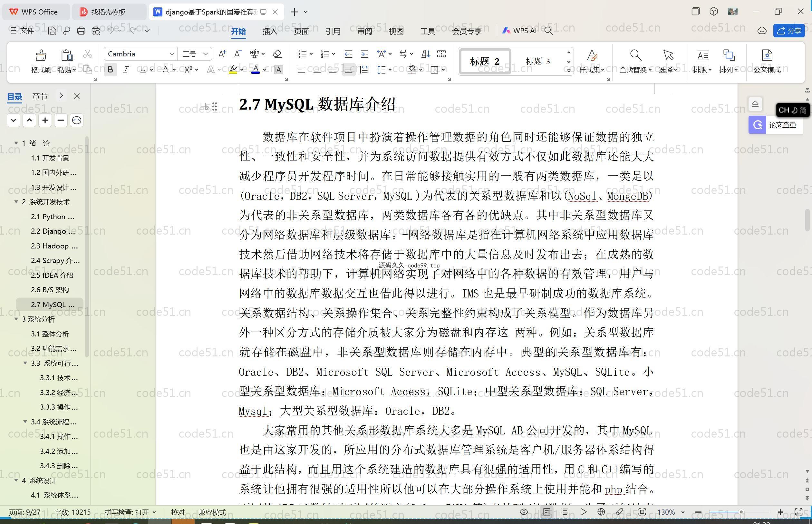Open the Cambria font name dropdown
The height and width of the screenshot is (524, 812).
(172, 54)
